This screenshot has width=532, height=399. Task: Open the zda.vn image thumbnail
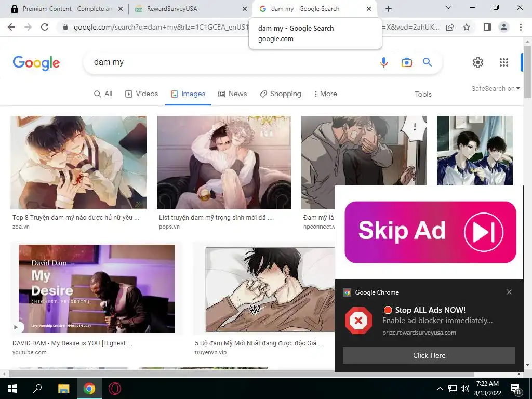[x=78, y=163]
